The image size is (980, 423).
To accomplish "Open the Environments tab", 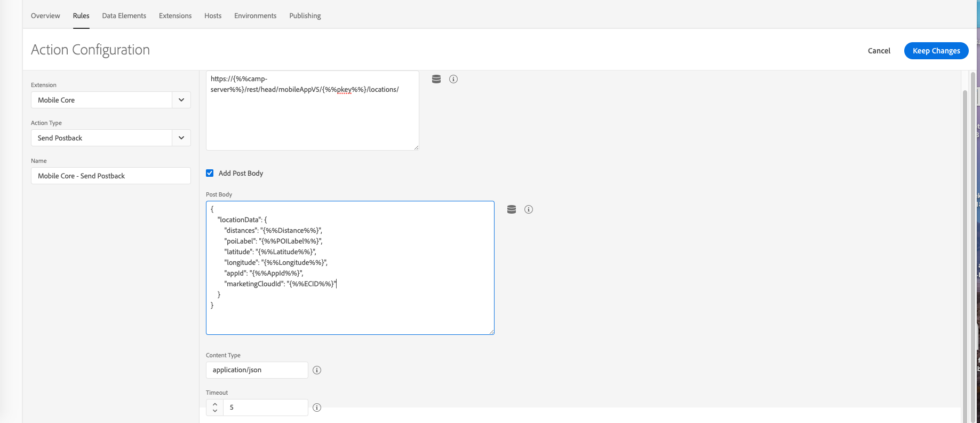I will 255,15.
